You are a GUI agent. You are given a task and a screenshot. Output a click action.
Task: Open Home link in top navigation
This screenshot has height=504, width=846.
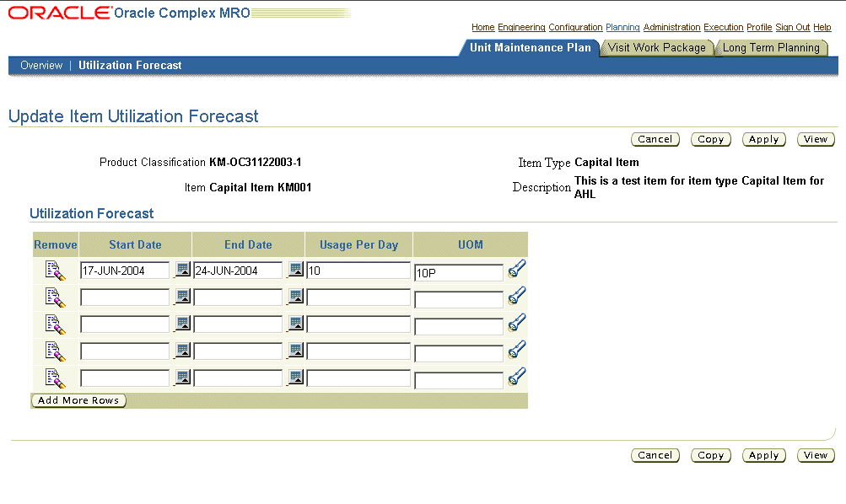[483, 28]
